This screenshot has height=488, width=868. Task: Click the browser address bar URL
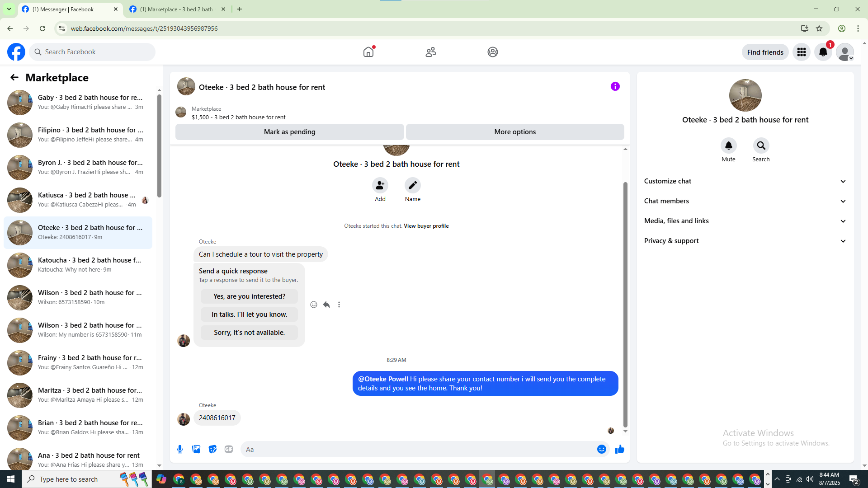144,28
